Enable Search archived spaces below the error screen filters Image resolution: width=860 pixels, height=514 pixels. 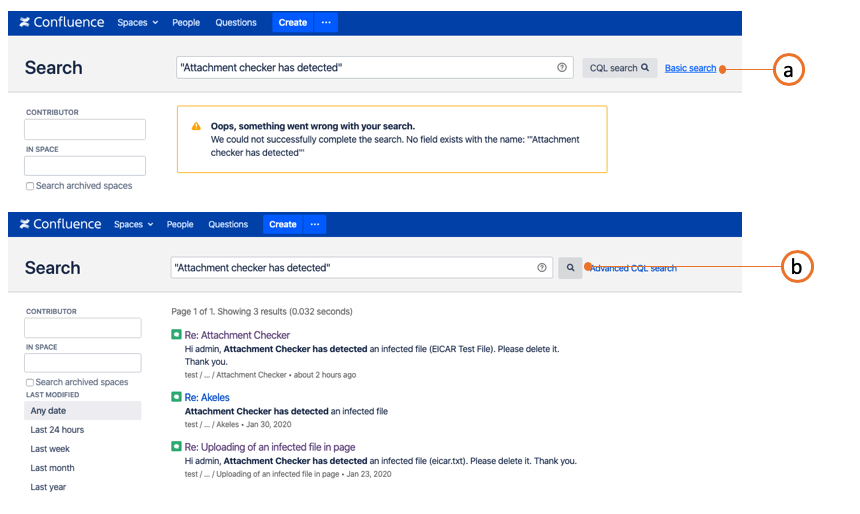tap(30, 186)
